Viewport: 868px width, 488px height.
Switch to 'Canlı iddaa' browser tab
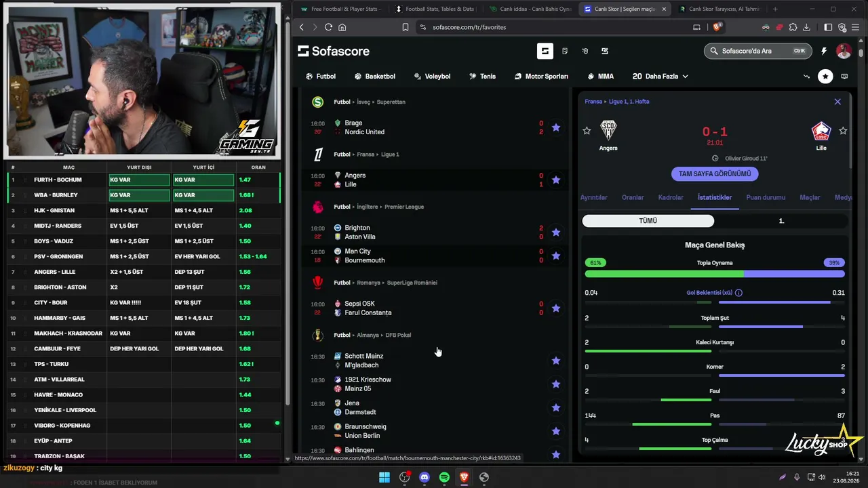pos(530,9)
